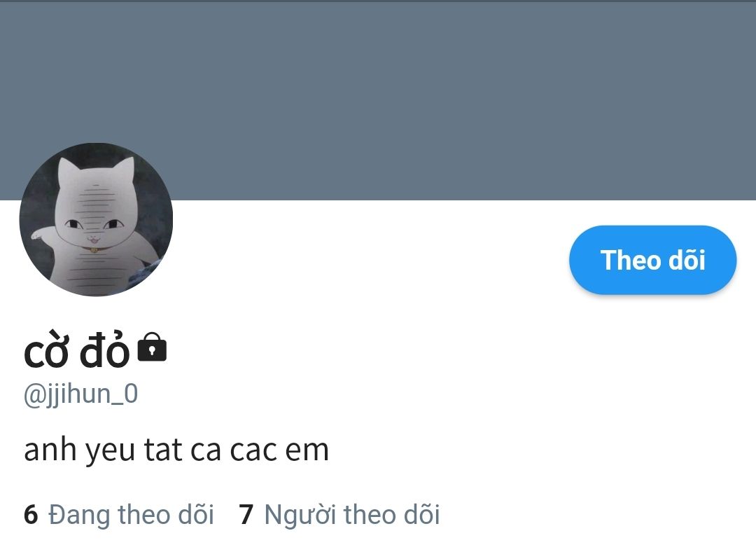The width and height of the screenshot is (756, 552).
Task: Click the Người theo dõi label text
Action: click(352, 514)
